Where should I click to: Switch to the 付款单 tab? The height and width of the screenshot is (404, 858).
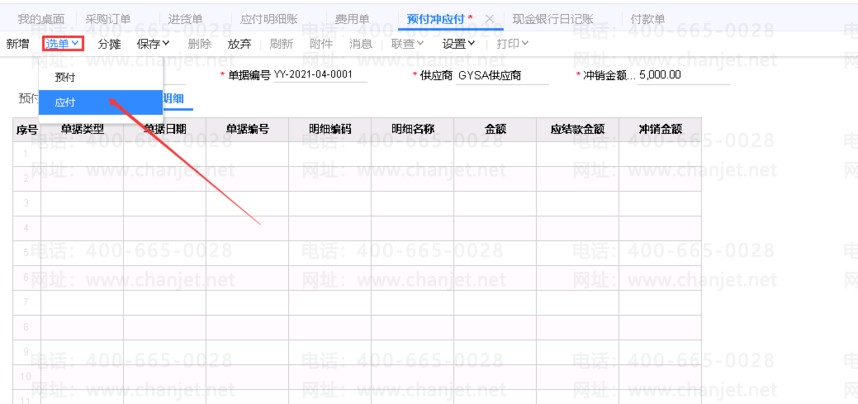coord(648,19)
